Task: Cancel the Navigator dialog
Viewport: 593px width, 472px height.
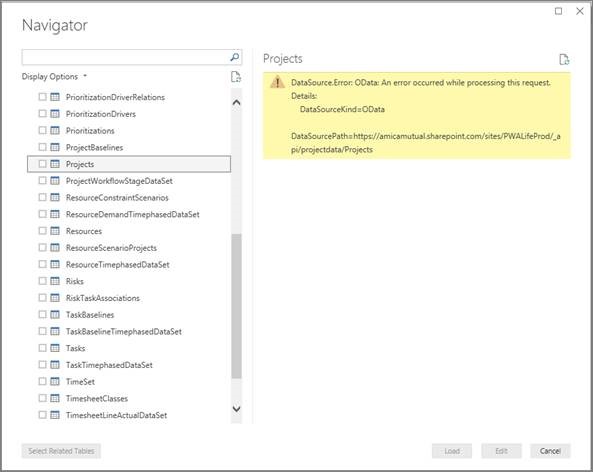Action: click(550, 451)
